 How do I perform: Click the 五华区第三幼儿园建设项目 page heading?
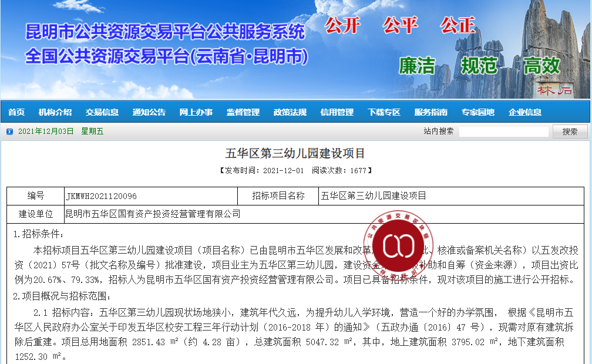295,153
